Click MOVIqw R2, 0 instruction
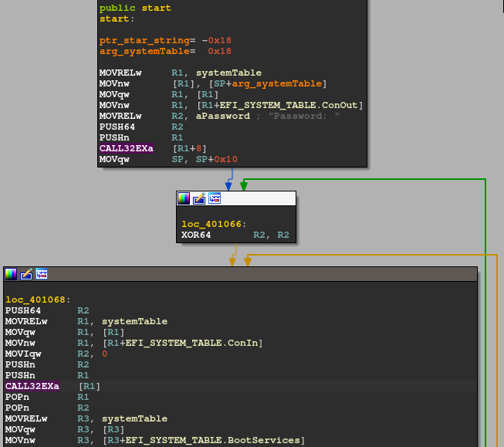Viewport: 504px width, 447px height. [56, 354]
